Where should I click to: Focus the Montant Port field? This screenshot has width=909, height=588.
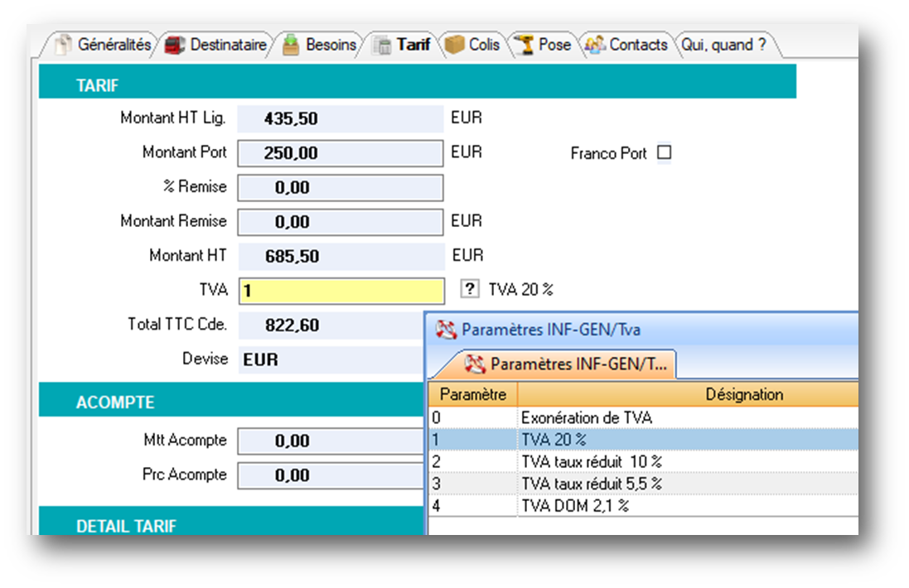[x=341, y=153]
